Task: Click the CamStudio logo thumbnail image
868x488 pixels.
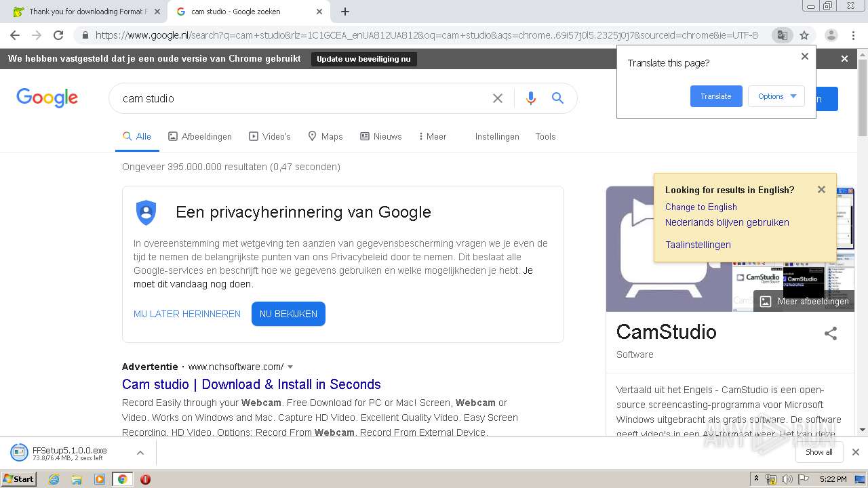Action: click(669, 249)
